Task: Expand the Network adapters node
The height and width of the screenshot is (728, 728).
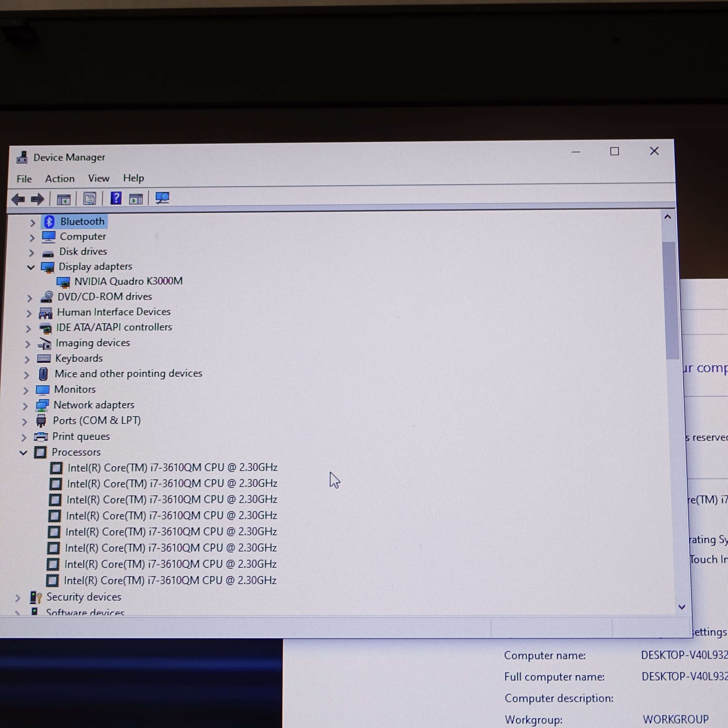Action: coord(25,406)
